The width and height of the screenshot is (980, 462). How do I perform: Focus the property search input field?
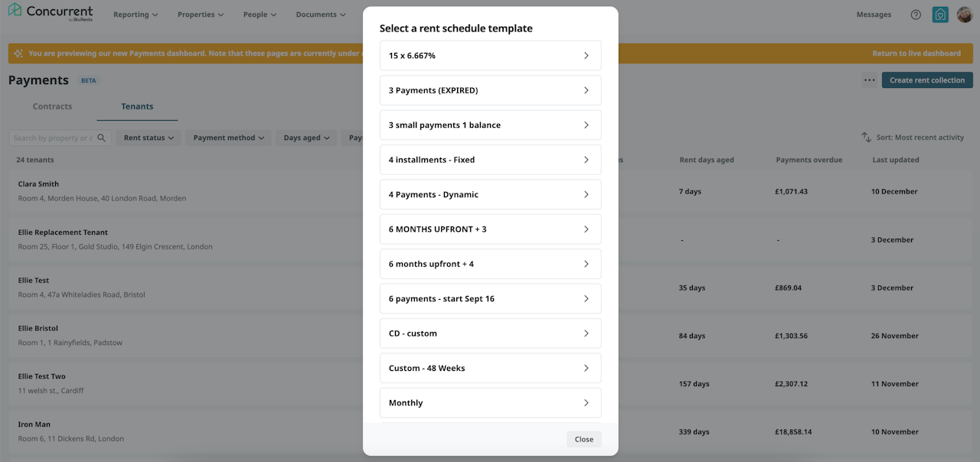tap(52, 138)
